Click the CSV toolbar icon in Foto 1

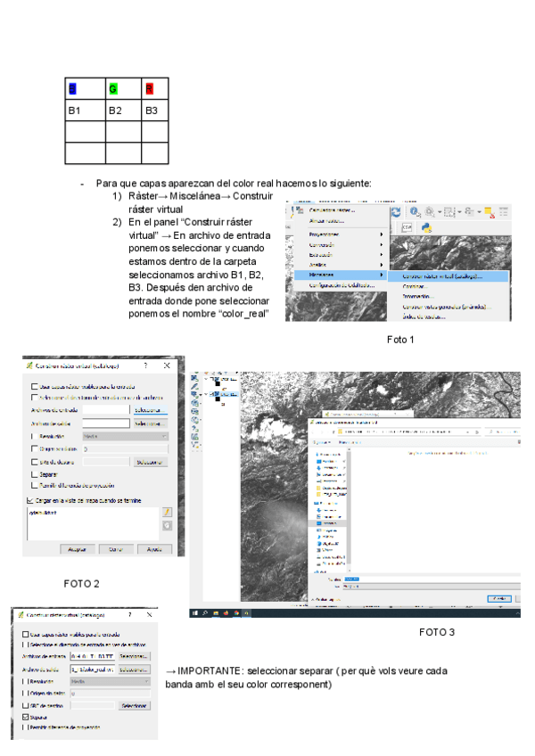click(407, 227)
